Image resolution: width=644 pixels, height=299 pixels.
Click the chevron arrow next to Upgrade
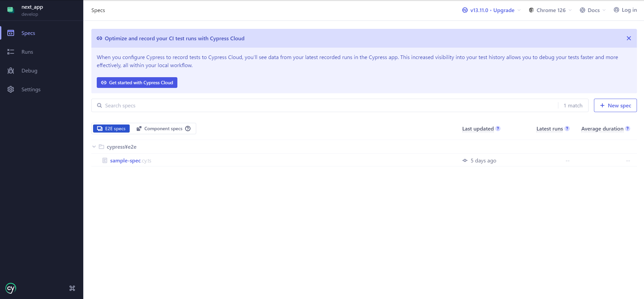click(519, 10)
